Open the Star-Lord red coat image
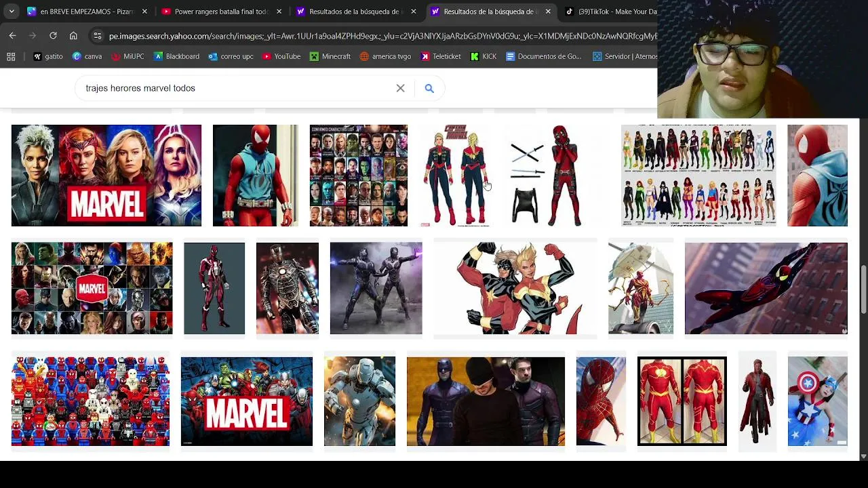868x488 pixels. (757, 401)
